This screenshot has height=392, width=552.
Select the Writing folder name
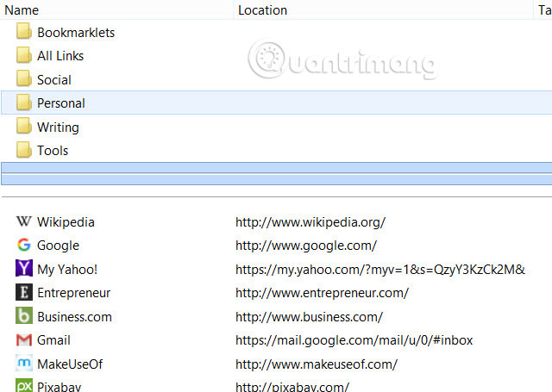click(x=58, y=128)
